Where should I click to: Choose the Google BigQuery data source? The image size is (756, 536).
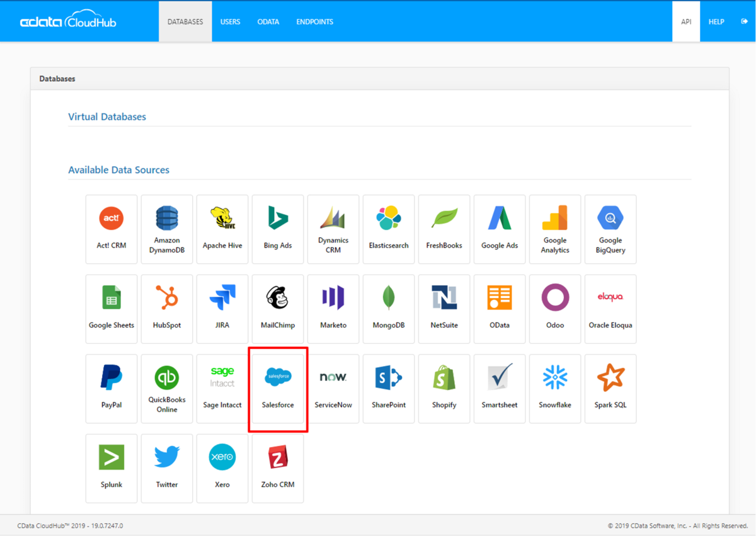(x=610, y=229)
